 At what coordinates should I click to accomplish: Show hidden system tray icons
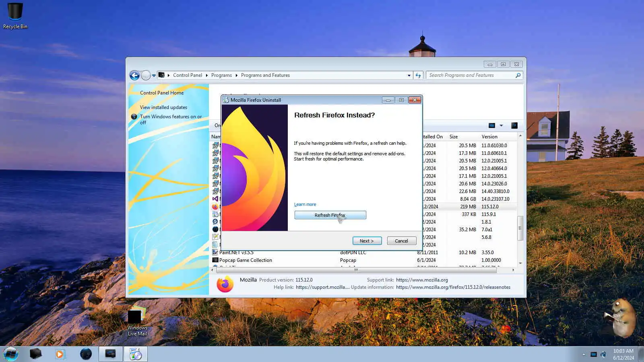(584, 354)
